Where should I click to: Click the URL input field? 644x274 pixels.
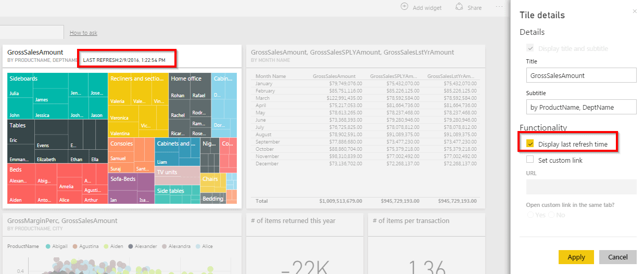click(581, 187)
